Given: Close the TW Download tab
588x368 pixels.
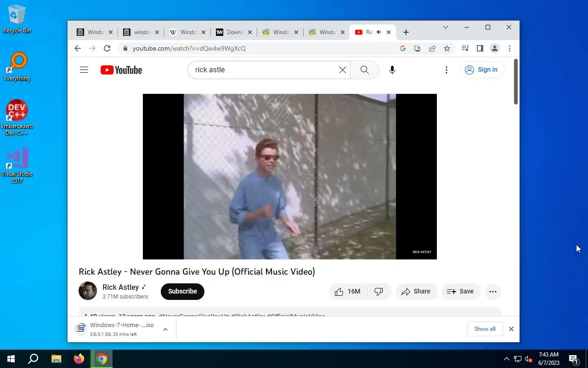Looking at the screenshot, I should [x=250, y=32].
